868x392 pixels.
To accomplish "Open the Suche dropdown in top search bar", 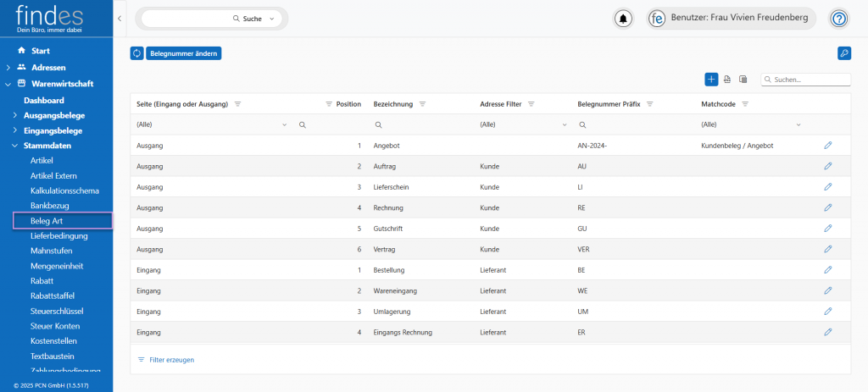I will click(x=271, y=19).
